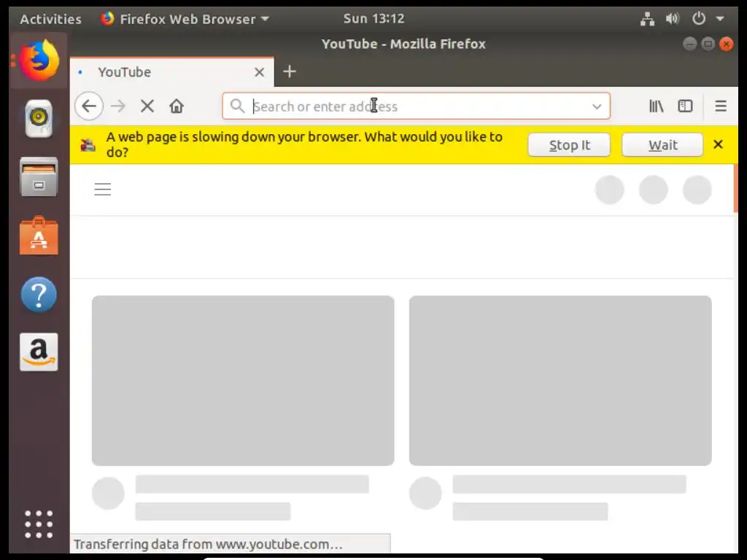Show sidebars using the sidebar icon
Screen dimensions: 747x560
click(685, 106)
